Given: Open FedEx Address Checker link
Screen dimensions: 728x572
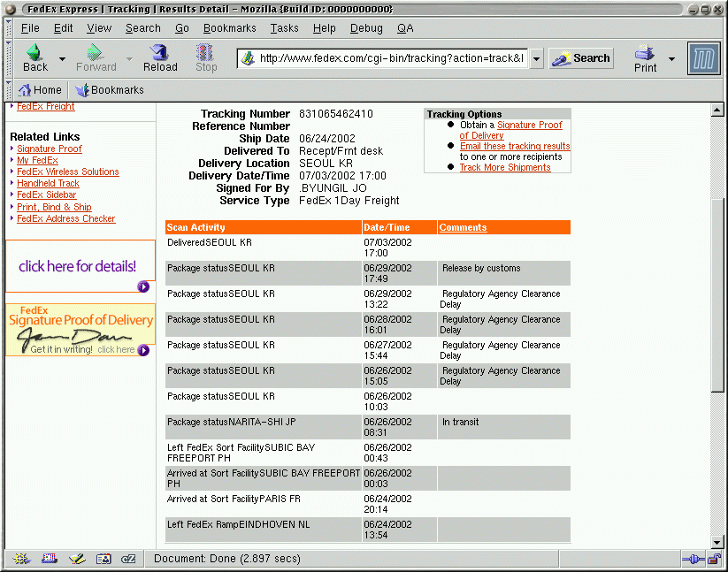Looking at the screenshot, I should [x=66, y=219].
